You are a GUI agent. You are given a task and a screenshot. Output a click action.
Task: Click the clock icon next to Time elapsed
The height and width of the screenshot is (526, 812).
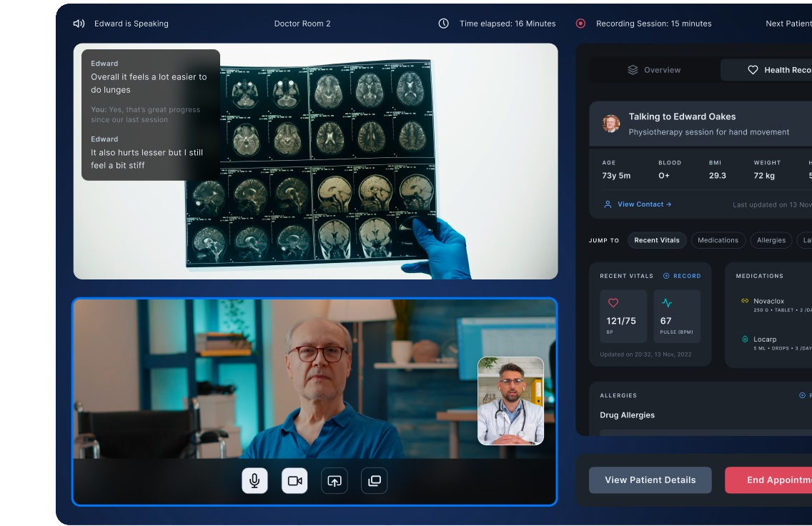(444, 24)
